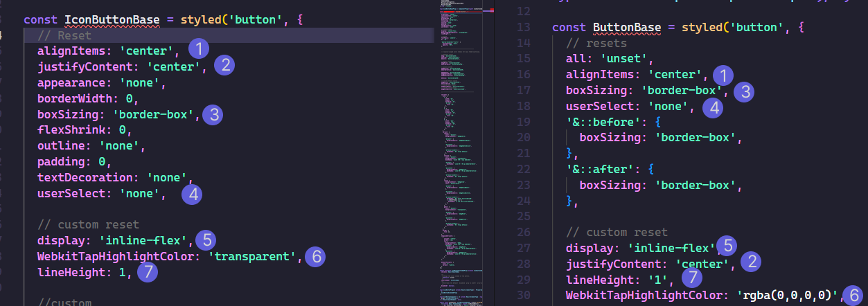The image size is (868, 306).
Task: Click boxSizing on line 17 in ButtonBase
Action: tap(596, 91)
